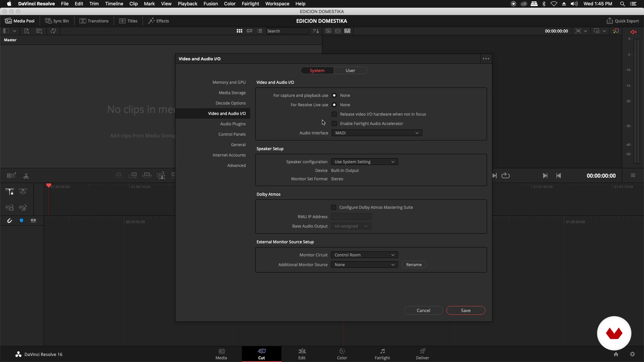Click the Quick Export icon
The image size is (644, 362).
tap(609, 21)
